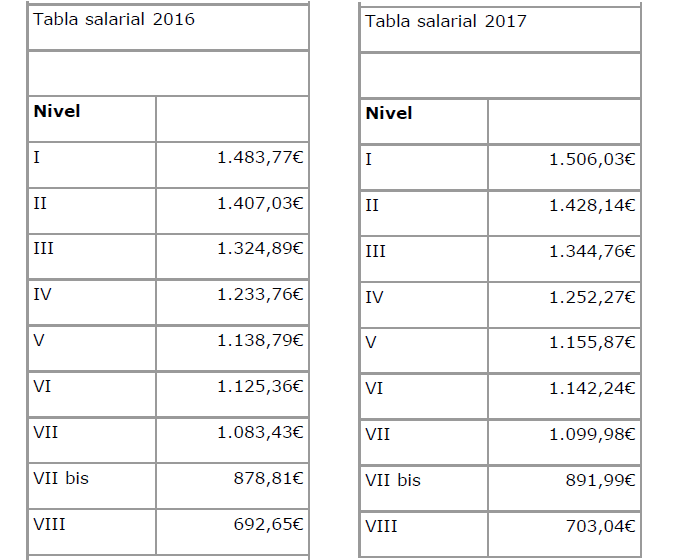The width and height of the screenshot is (691, 560).
Task: Click the "Tabla salarial 2017" title cell
Action: (x=445, y=21)
